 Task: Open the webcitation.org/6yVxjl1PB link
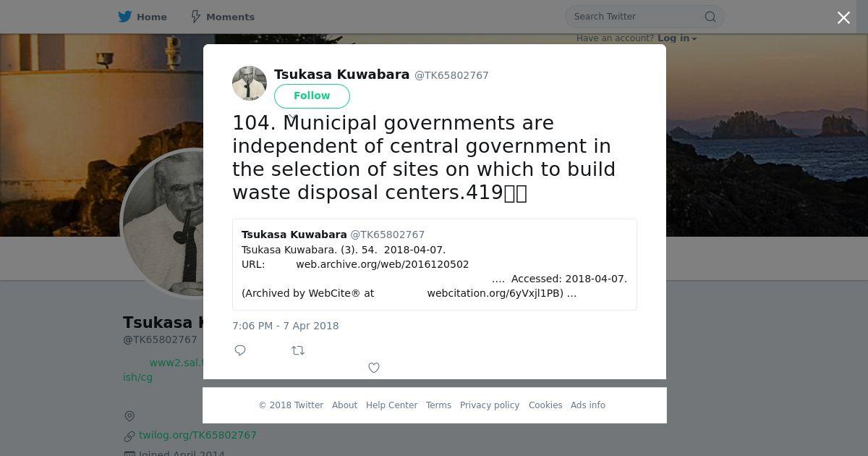[495, 293]
